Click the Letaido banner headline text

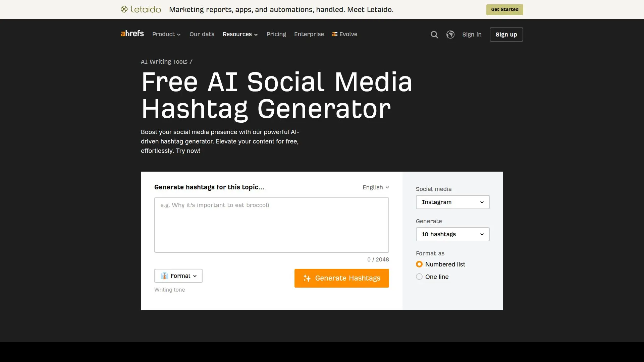tap(281, 9)
